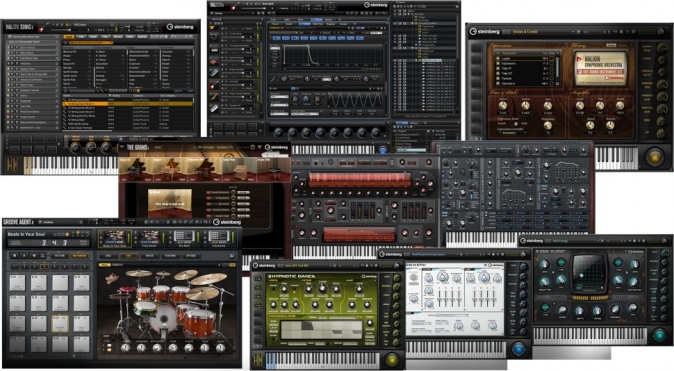Toggle the Legato expression checkbox
Image resolution: width=674 pixels, height=371 pixels.
click(x=498, y=58)
